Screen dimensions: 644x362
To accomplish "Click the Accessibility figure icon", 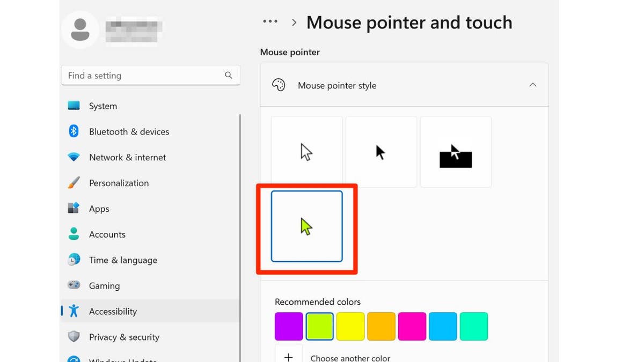I will click(x=74, y=311).
